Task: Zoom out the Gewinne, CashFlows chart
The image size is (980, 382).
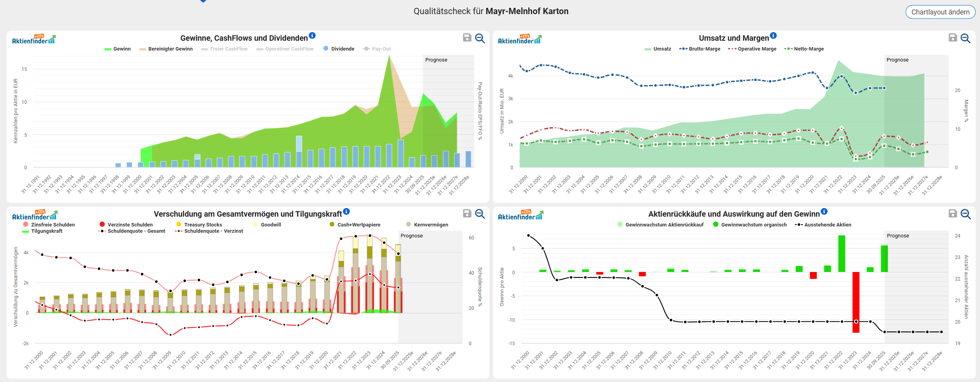Action: click(480, 38)
